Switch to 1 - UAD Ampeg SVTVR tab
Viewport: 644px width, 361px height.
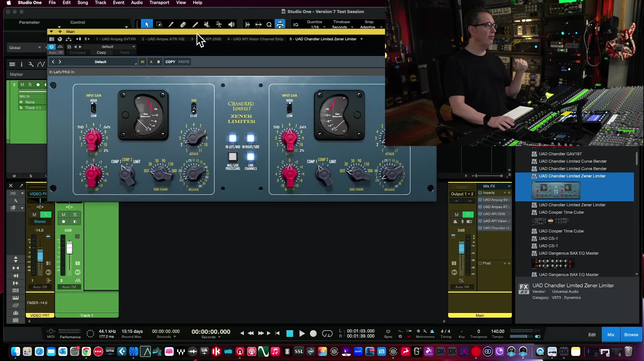pos(116,39)
